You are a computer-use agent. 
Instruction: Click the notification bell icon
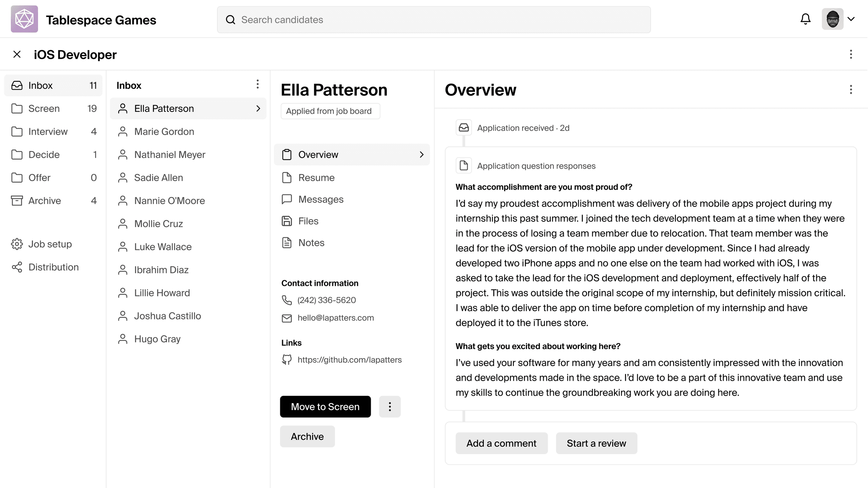click(x=805, y=19)
